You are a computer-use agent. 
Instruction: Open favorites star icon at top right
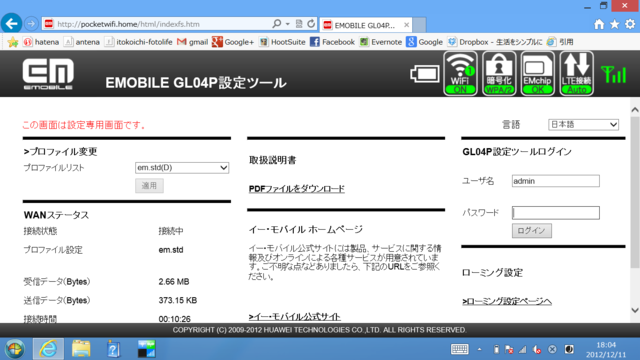point(614,24)
